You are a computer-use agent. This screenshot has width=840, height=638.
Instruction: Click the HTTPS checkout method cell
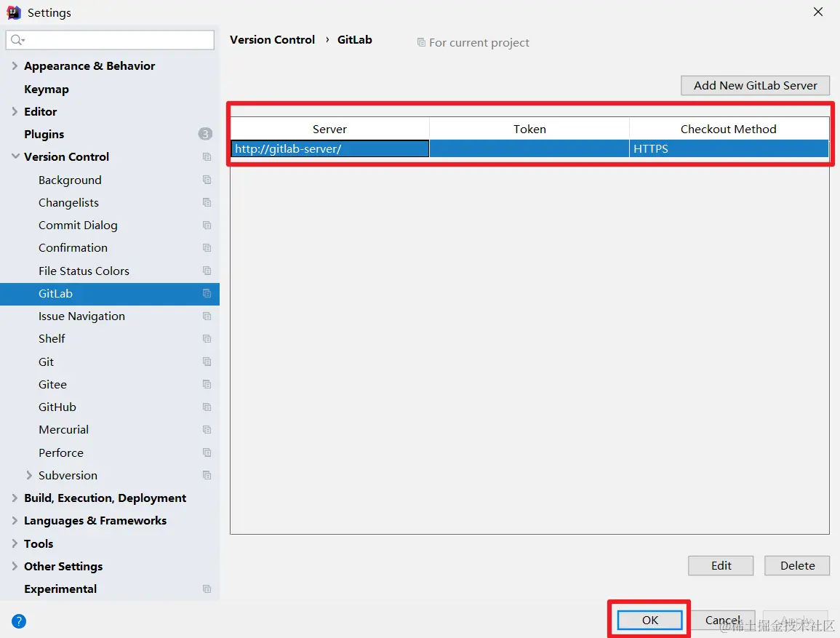pos(729,149)
